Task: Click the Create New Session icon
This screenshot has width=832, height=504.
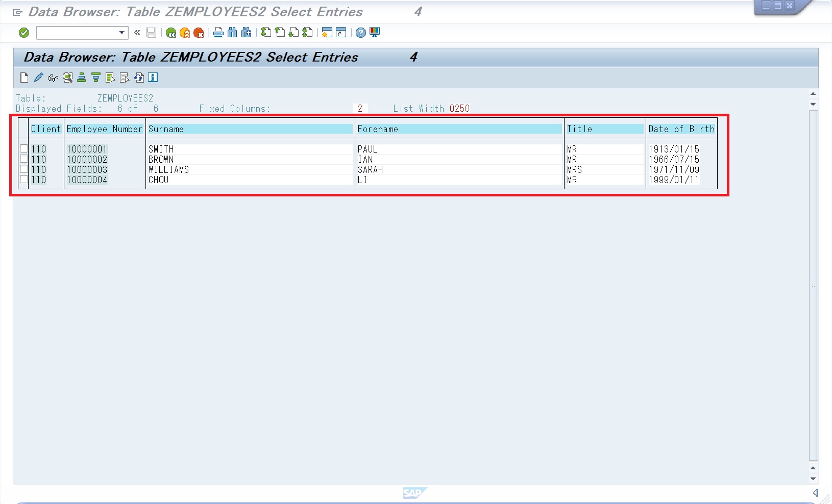Action: click(327, 33)
